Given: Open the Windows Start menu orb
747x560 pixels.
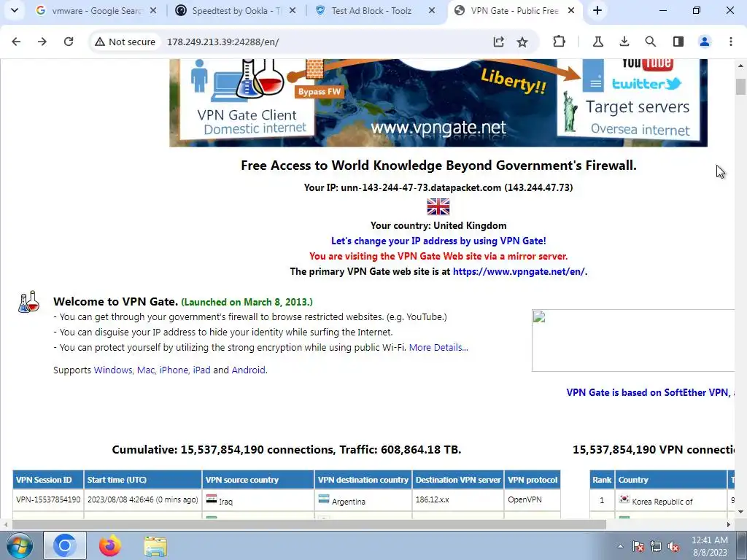Looking at the screenshot, I should (x=19, y=545).
